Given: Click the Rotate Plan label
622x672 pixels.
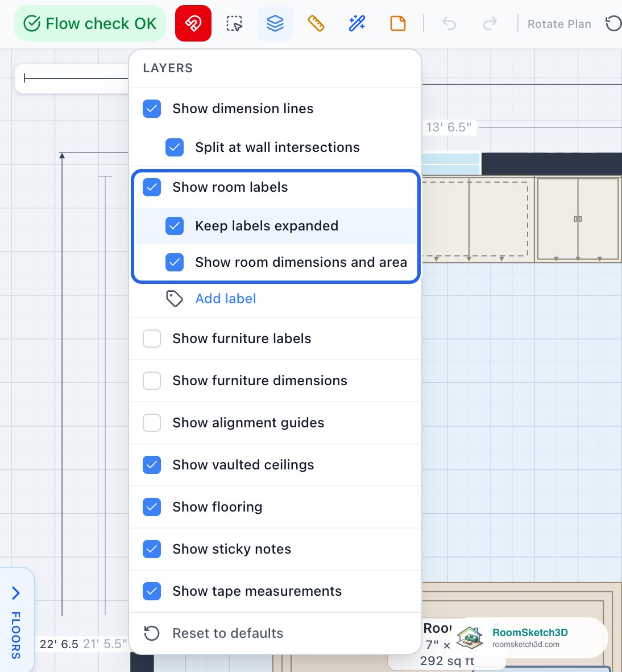Looking at the screenshot, I should tap(559, 24).
